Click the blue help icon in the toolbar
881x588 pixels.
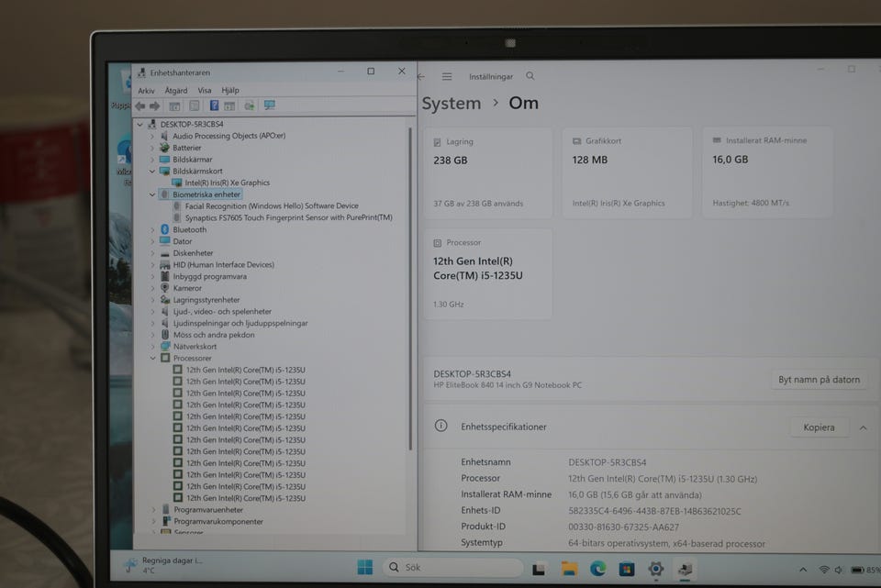pyautogui.click(x=214, y=105)
